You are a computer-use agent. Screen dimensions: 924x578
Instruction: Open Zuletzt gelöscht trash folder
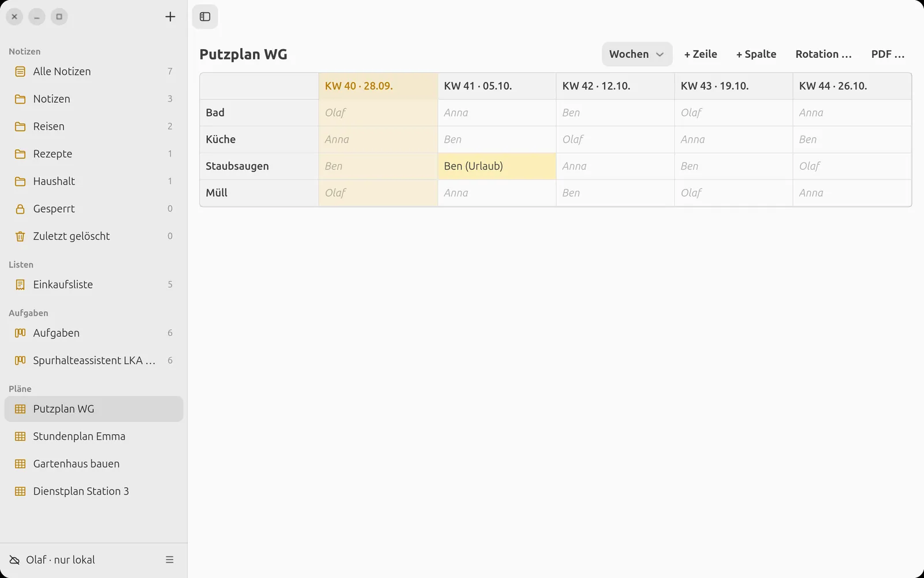(94, 236)
